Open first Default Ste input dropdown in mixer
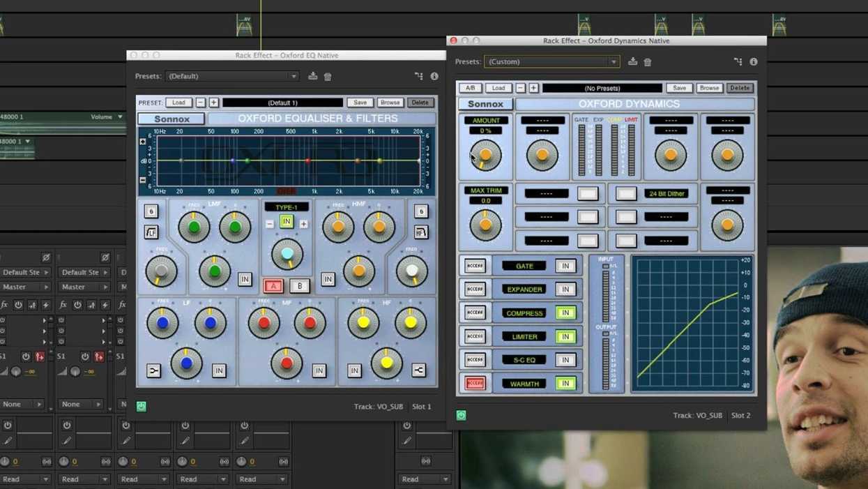Screen dimensions: 868x489 (x=25, y=272)
